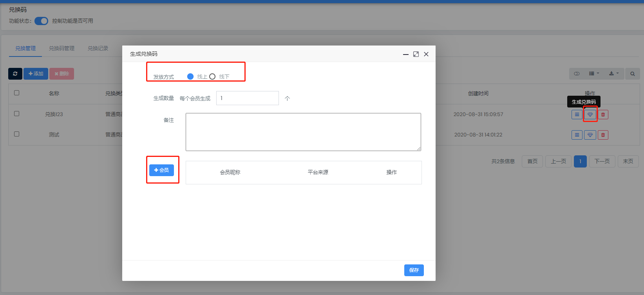Click the 2020-08-31 14:01:22 timestamp

(478, 135)
